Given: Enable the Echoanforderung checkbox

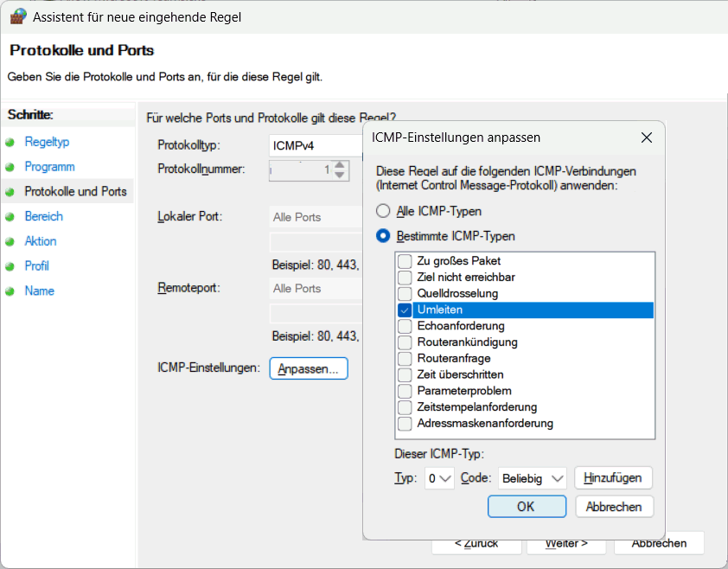Looking at the screenshot, I should (405, 326).
